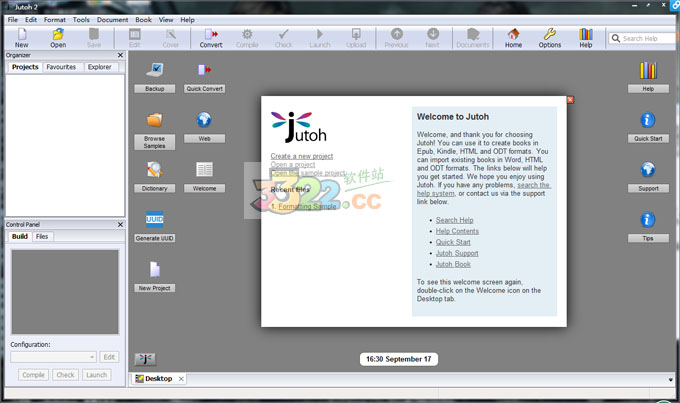Switch to the Favourites tab

tap(61, 67)
